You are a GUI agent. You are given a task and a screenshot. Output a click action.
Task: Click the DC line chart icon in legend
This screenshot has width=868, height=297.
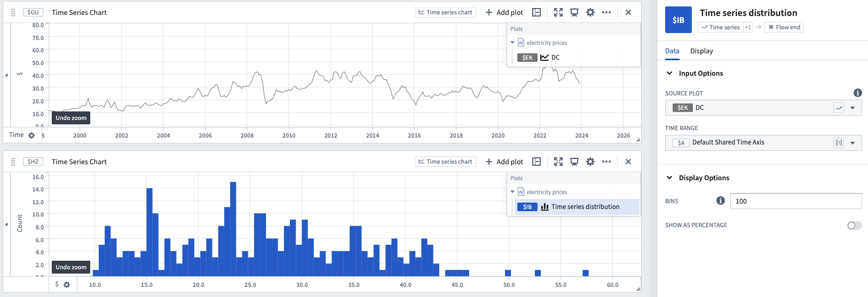point(545,58)
